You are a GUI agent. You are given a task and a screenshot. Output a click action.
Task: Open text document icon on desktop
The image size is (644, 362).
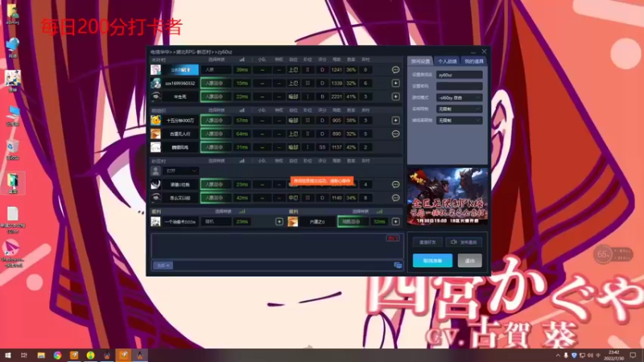[13, 220]
